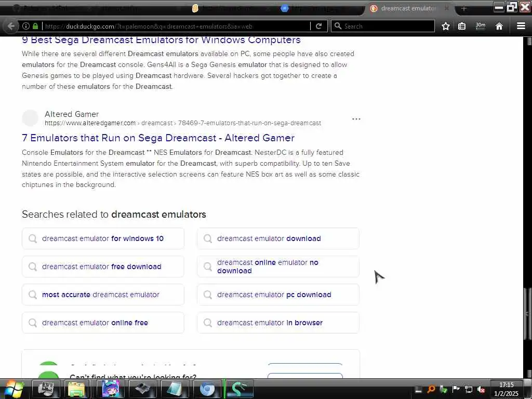Close the dreamcast emulator tab
The height and width of the screenshot is (399, 532).
(x=447, y=8)
